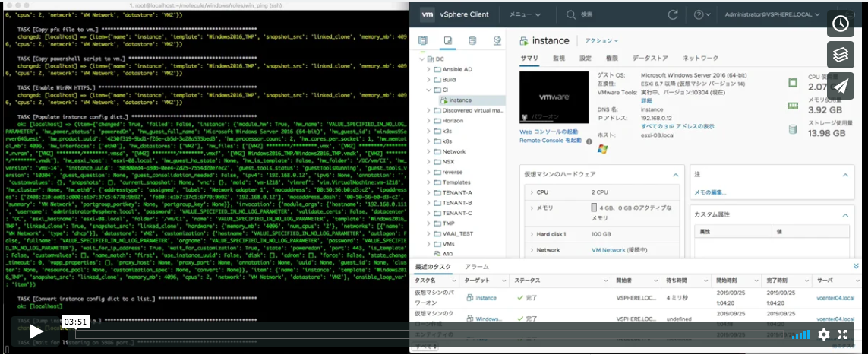Viewport: 868px width, 355px height.
Task: Play the video
Action: 36,331
